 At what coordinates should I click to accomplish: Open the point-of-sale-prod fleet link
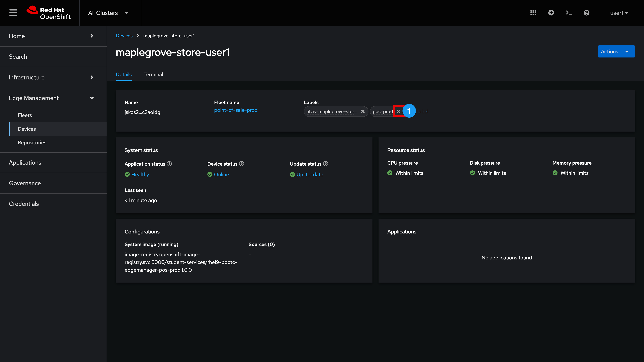click(236, 110)
